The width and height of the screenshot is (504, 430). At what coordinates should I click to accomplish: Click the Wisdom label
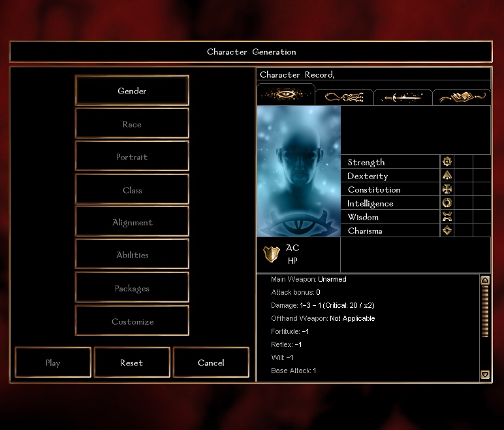click(363, 217)
